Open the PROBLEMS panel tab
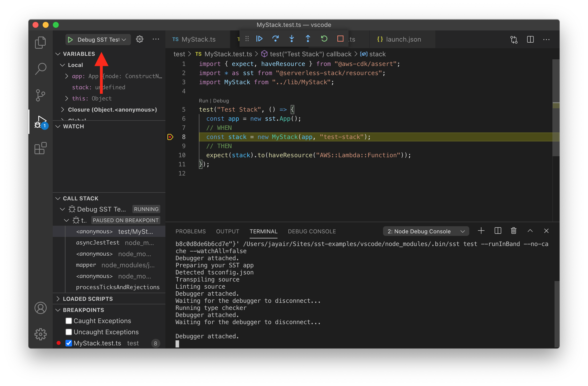Viewport: 588px width, 386px height. (191, 231)
